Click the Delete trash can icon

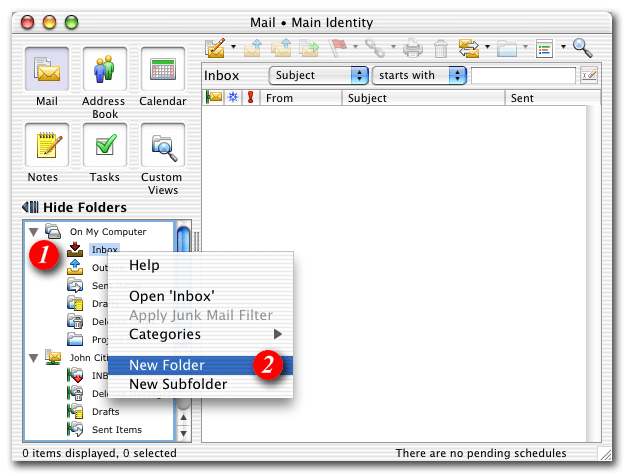pos(440,47)
